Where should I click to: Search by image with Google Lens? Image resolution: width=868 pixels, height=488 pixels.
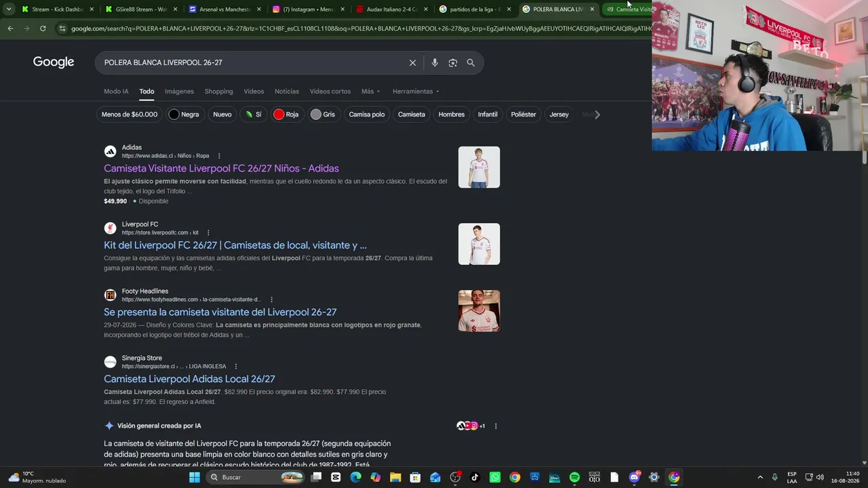[452, 63]
